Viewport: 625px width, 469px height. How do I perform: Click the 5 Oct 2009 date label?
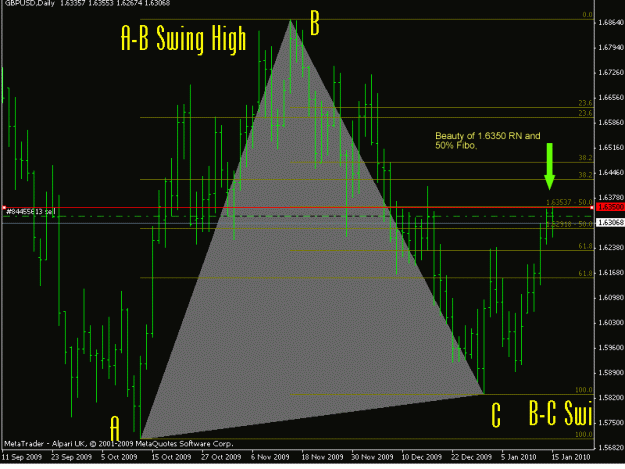[119, 457]
